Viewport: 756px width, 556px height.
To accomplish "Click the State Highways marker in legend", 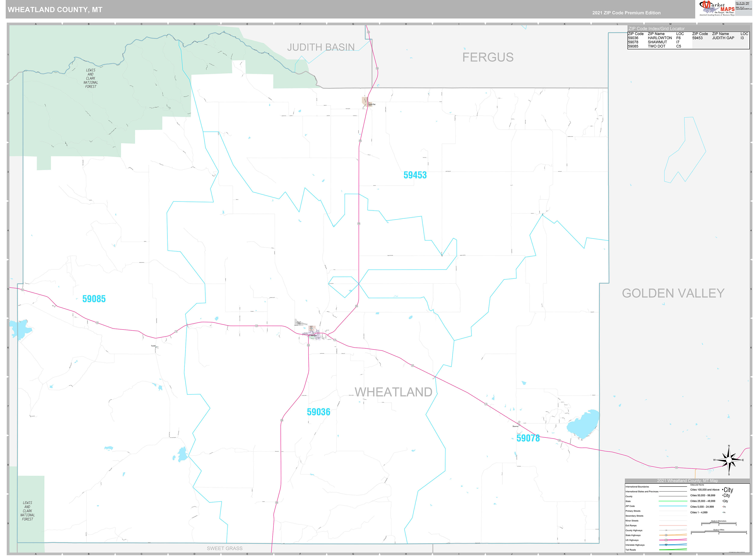I will coord(666,535).
